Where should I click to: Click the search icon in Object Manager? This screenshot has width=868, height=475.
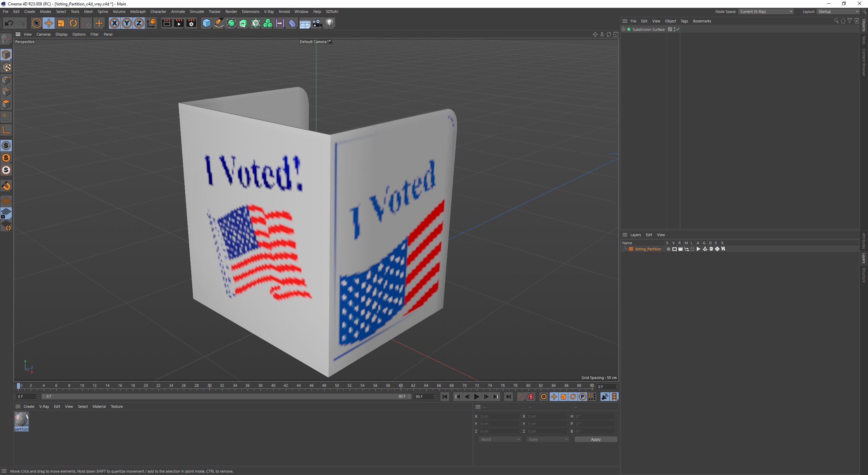coord(836,21)
